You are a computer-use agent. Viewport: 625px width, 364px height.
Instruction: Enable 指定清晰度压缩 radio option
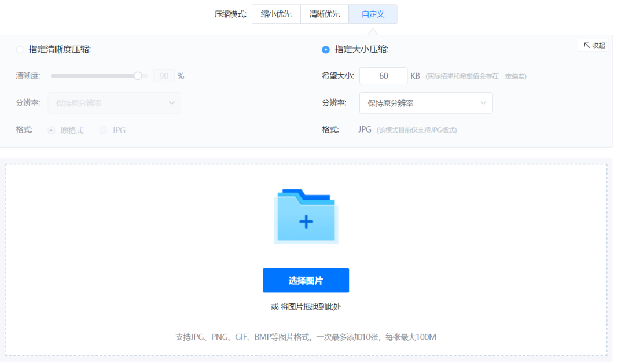20,50
